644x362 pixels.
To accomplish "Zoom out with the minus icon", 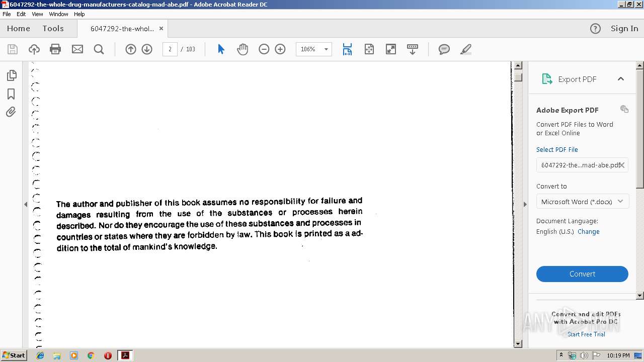I will (264, 49).
